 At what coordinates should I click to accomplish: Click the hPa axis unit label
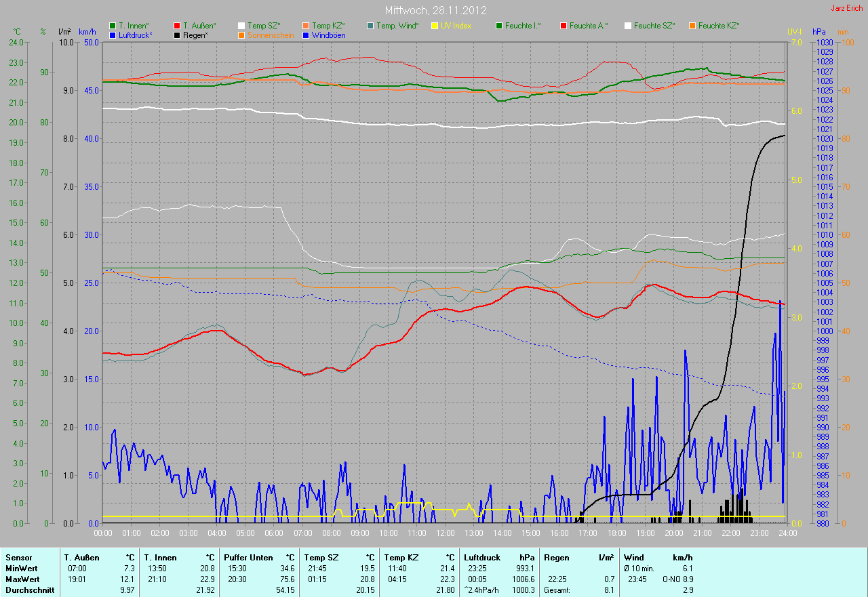click(x=820, y=32)
